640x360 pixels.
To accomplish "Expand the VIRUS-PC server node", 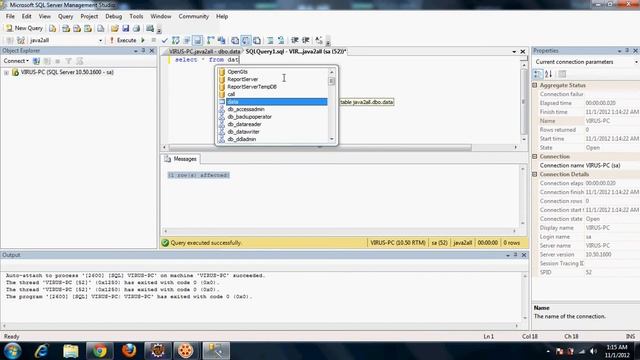I will pyautogui.click(x=6, y=73).
